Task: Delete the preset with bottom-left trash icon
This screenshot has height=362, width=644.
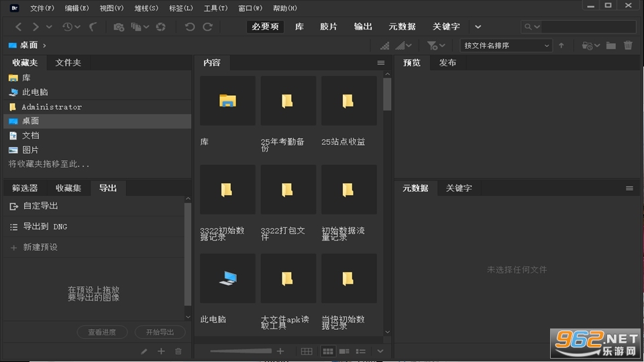Action: [178, 351]
